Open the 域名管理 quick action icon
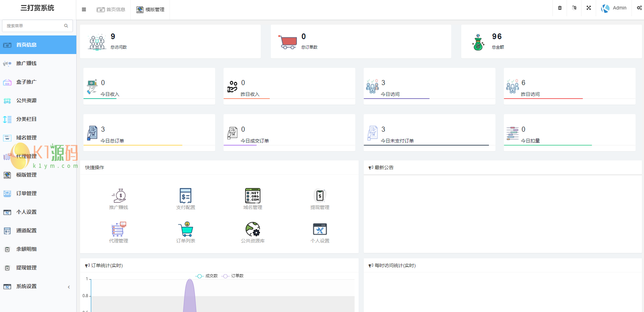The width and height of the screenshot is (644, 312). point(253,196)
